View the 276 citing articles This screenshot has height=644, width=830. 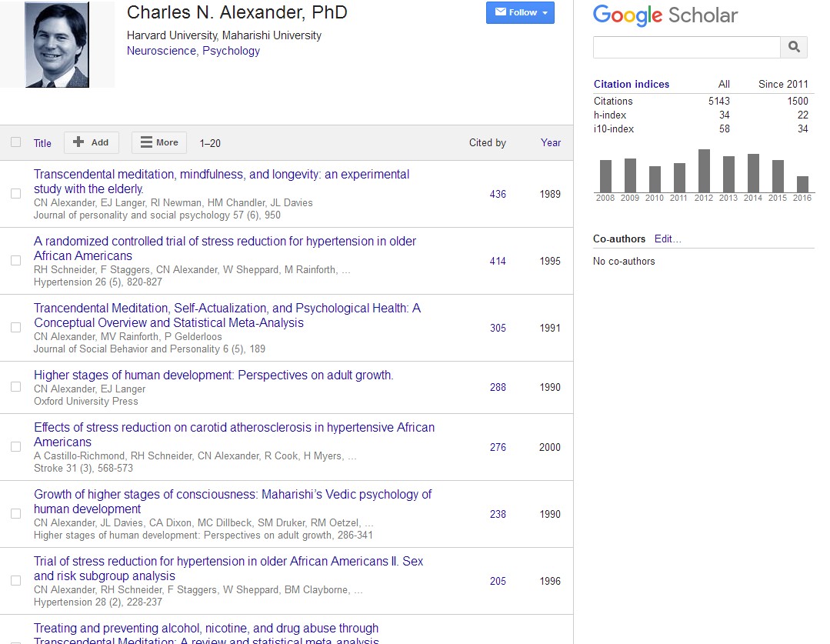click(x=498, y=448)
